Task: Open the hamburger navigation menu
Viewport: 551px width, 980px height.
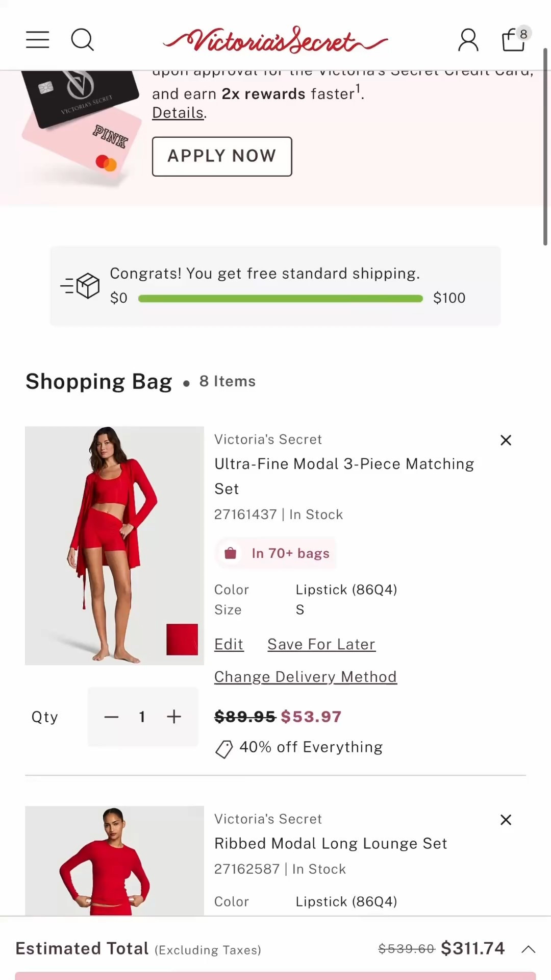Action: (x=37, y=40)
